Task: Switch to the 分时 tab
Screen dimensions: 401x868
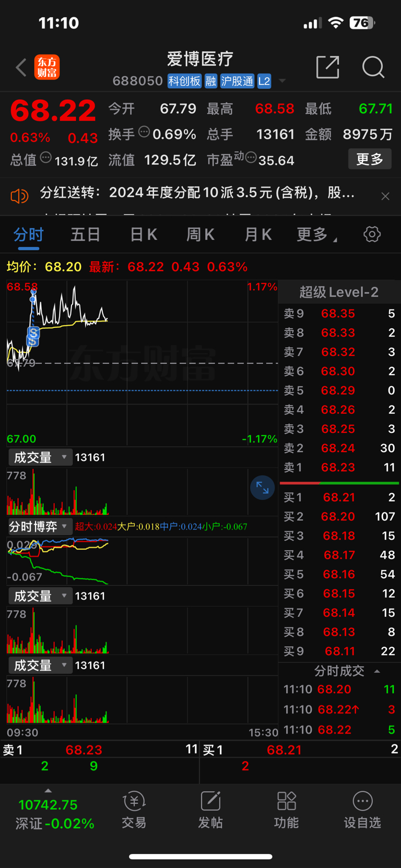Action: click(x=29, y=234)
